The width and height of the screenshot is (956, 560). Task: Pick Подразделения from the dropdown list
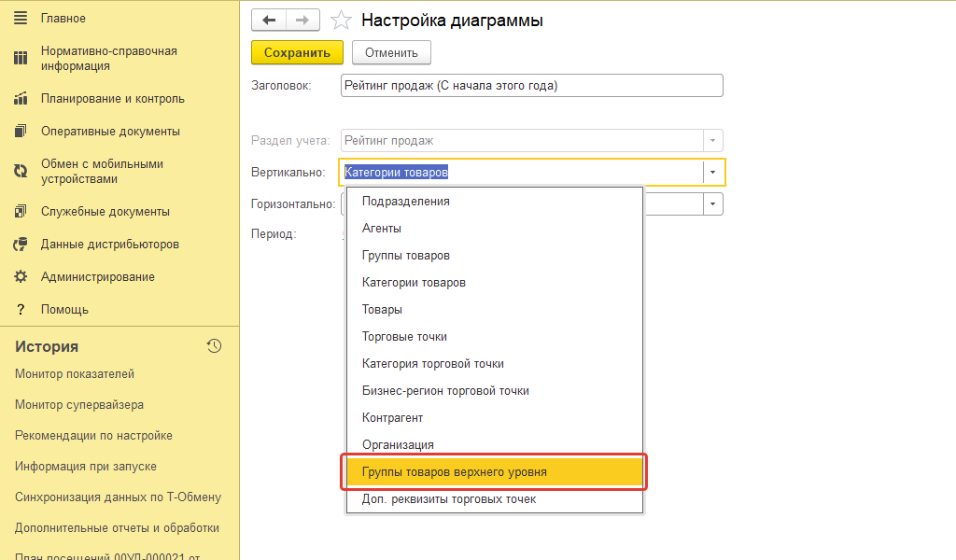[405, 202]
